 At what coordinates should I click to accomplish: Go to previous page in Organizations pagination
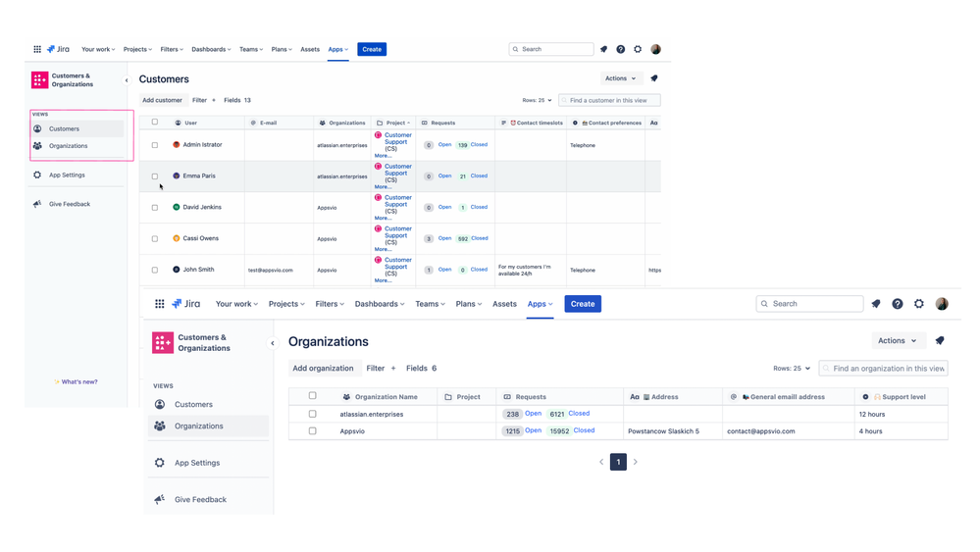(601, 462)
